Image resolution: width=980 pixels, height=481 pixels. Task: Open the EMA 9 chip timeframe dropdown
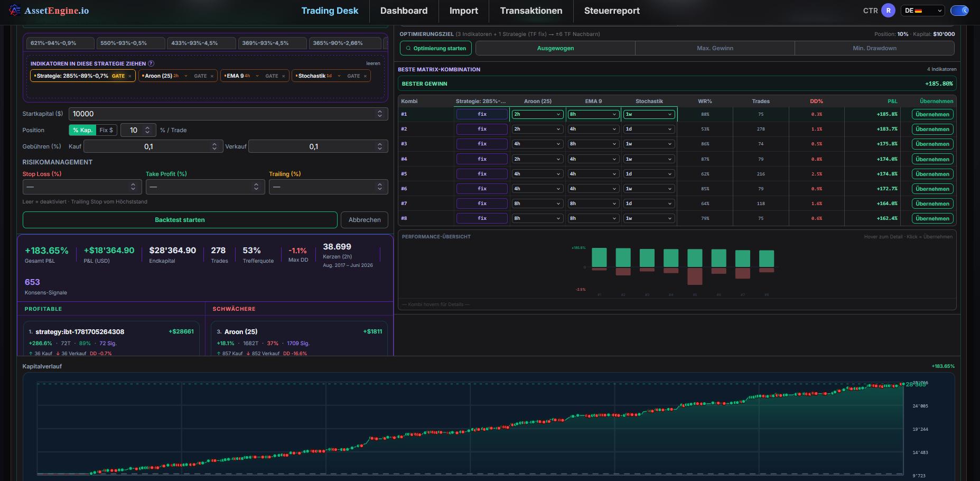coord(251,76)
